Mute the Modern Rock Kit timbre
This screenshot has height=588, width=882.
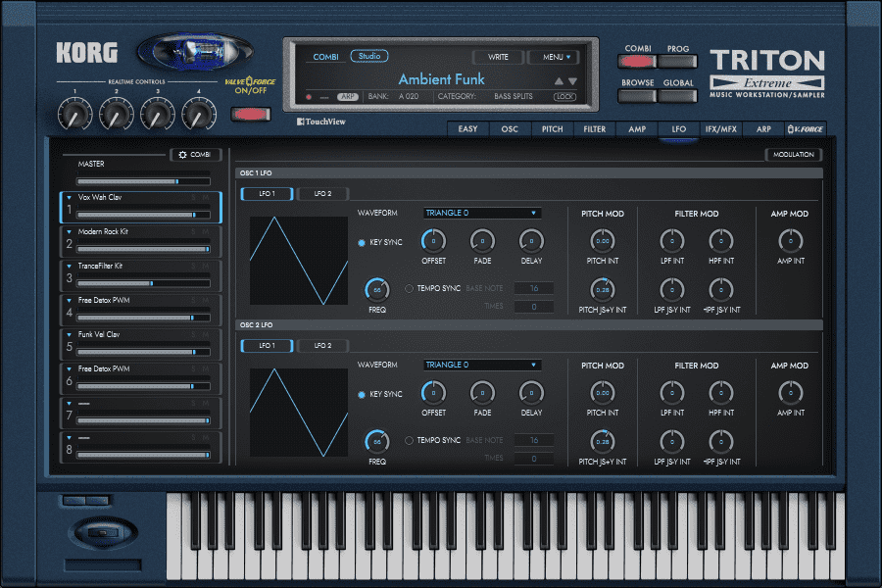coord(206,232)
